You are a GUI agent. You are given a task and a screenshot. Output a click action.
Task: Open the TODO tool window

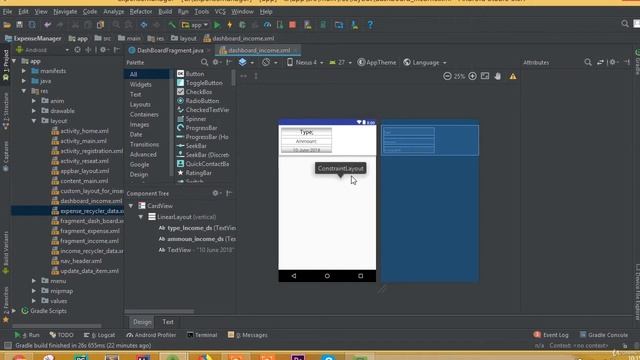click(61, 335)
